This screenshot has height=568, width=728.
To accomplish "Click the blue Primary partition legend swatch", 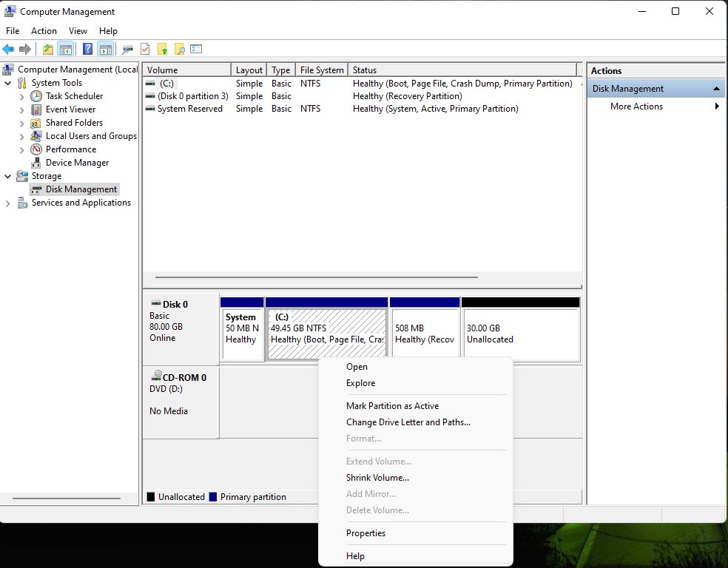I will [x=212, y=497].
